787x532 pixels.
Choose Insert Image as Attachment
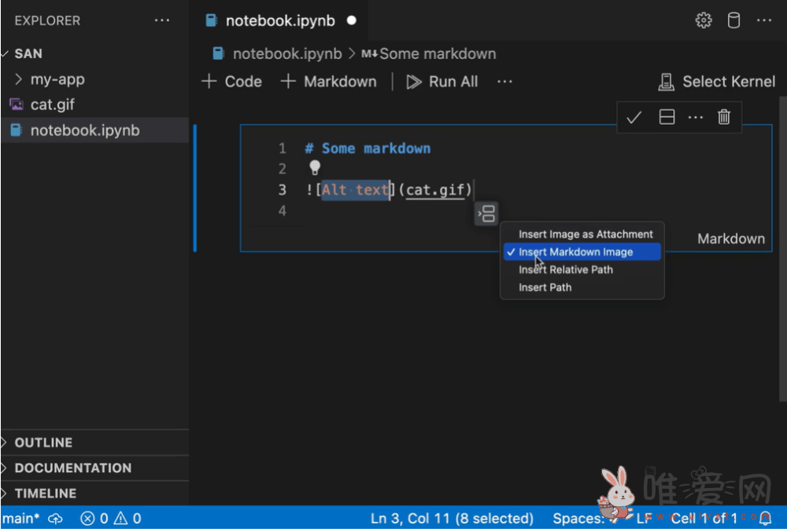(586, 234)
